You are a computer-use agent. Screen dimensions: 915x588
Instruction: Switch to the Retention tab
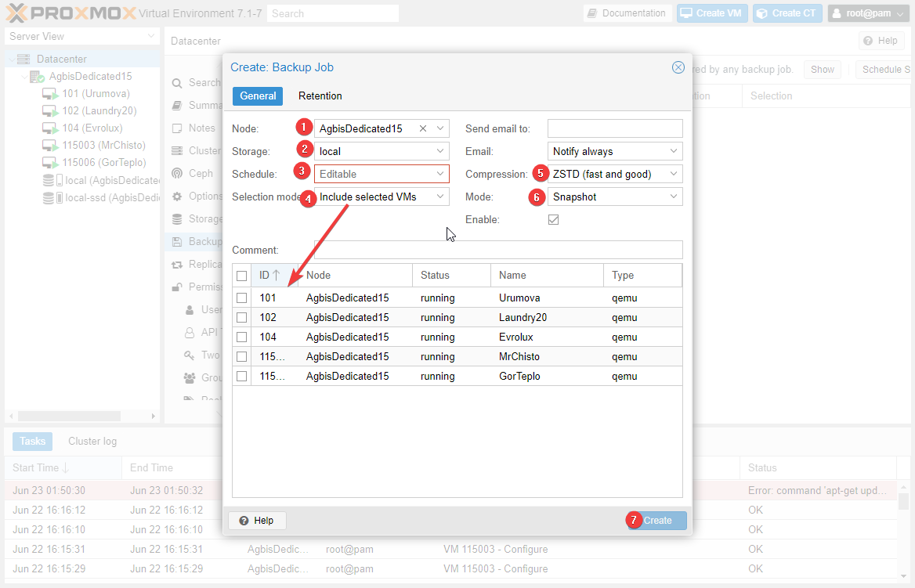[x=320, y=96]
